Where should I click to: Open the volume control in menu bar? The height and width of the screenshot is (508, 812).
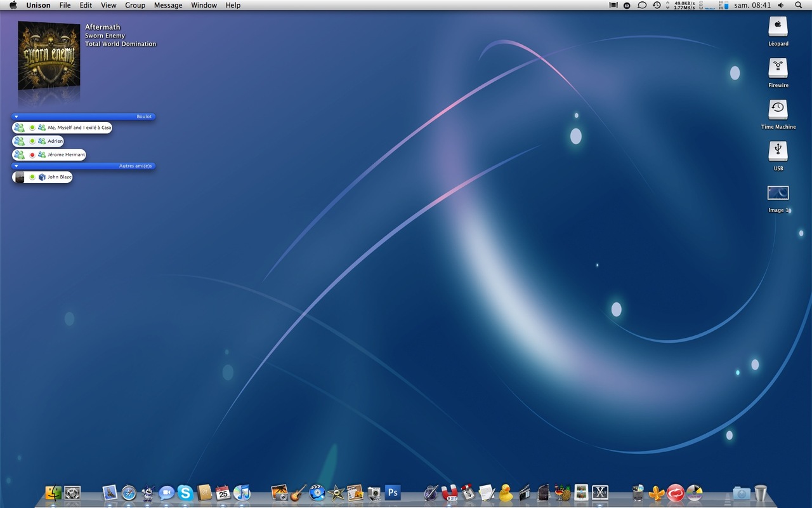point(780,5)
